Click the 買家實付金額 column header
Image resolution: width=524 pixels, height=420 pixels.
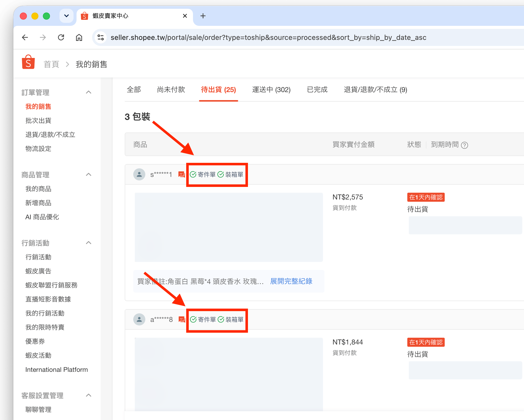tap(353, 145)
